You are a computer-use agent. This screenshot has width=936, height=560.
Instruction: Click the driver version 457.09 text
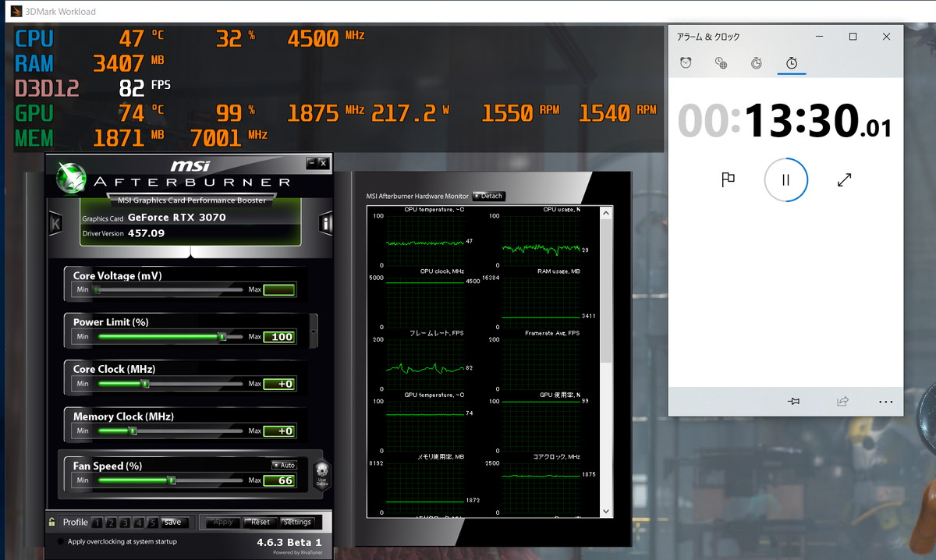(x=146, y=233)
